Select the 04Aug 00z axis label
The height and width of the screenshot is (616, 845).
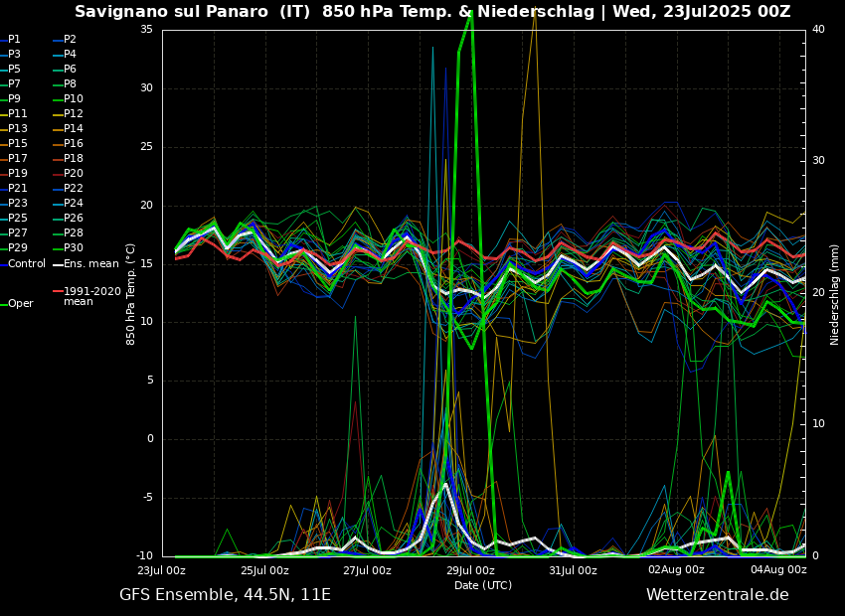pos(778,570)
